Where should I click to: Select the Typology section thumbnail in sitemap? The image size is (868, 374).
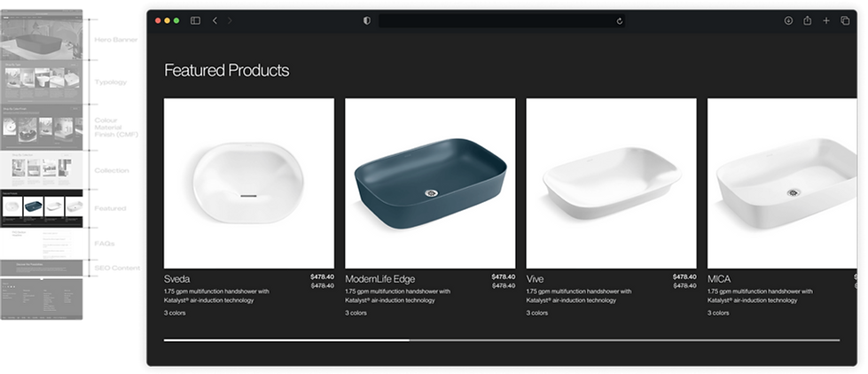[x=42, y=82]
